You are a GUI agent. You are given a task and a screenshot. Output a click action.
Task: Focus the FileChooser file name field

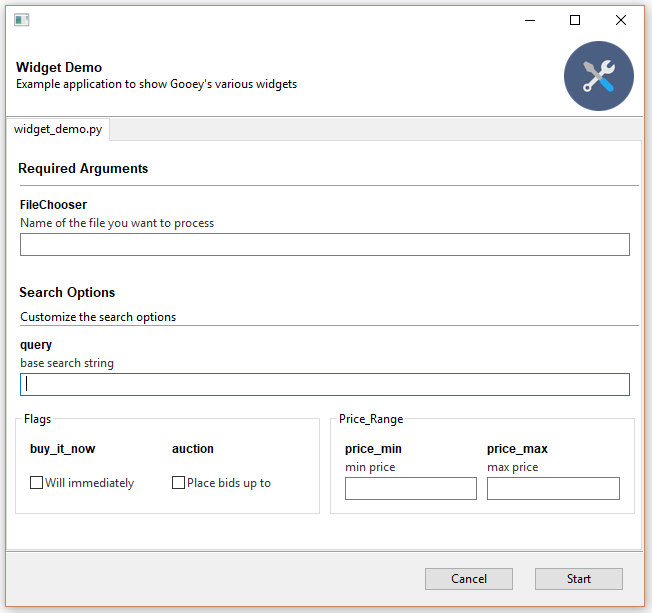pyautogui.click(x=324, y=245)
